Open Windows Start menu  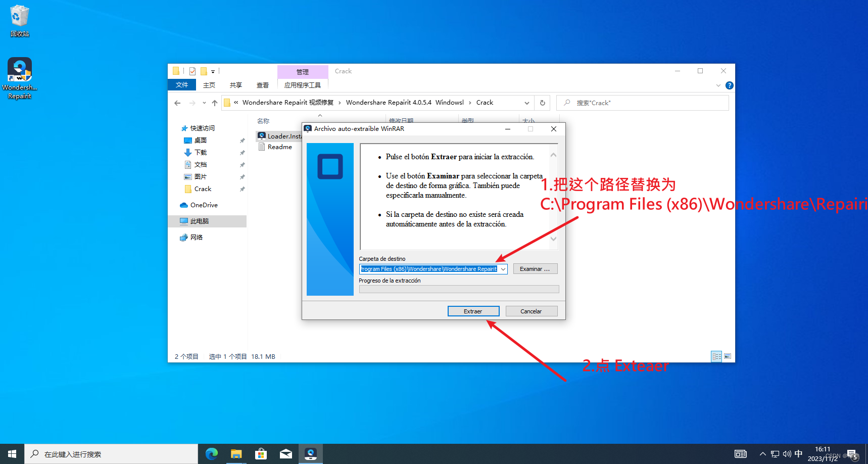pyautogui.click(x=12, y=454)
